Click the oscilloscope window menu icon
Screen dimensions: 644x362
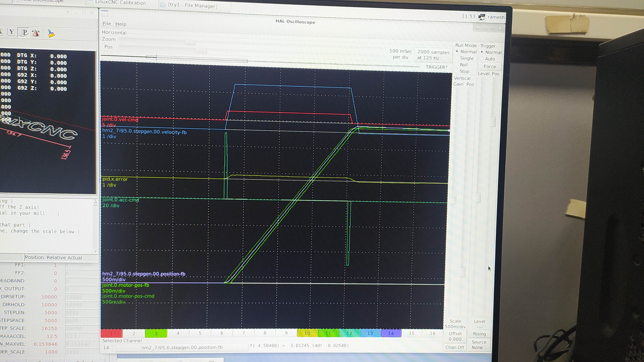tap(104, 13)
